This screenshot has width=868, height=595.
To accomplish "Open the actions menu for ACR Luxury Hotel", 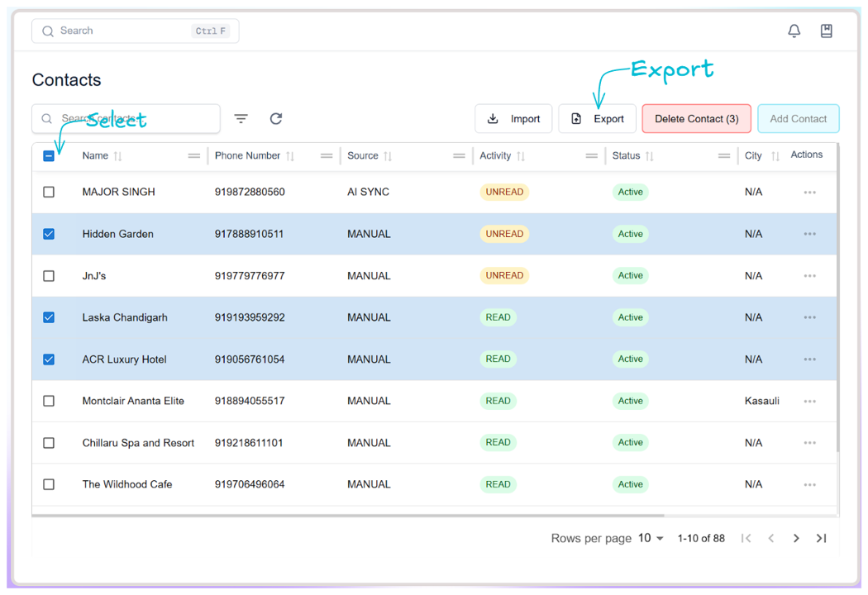I will point(809,359).
